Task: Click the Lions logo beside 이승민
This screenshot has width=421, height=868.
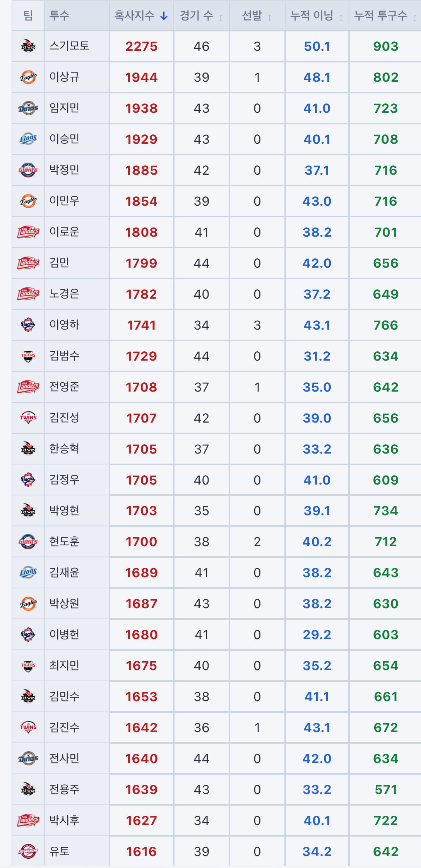Action: coord(28,139)
